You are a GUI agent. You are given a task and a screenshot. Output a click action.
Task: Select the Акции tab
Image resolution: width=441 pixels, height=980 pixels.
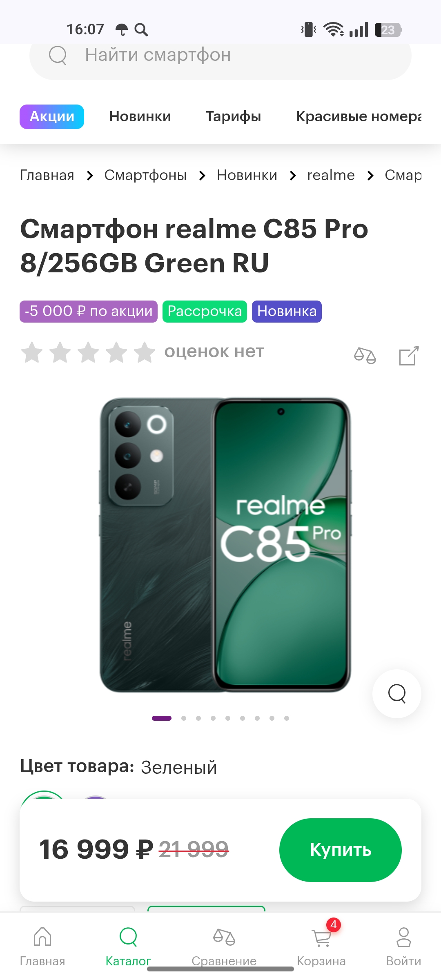[52, 117]
